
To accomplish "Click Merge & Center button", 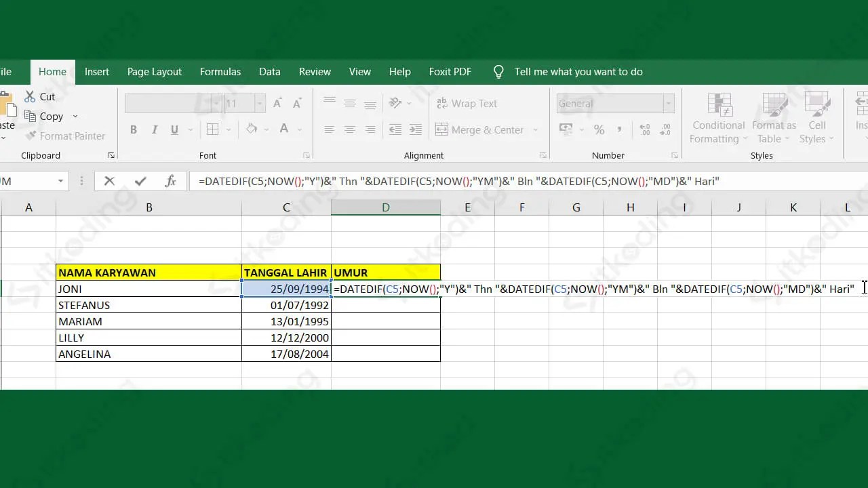I will coord(479,129).
